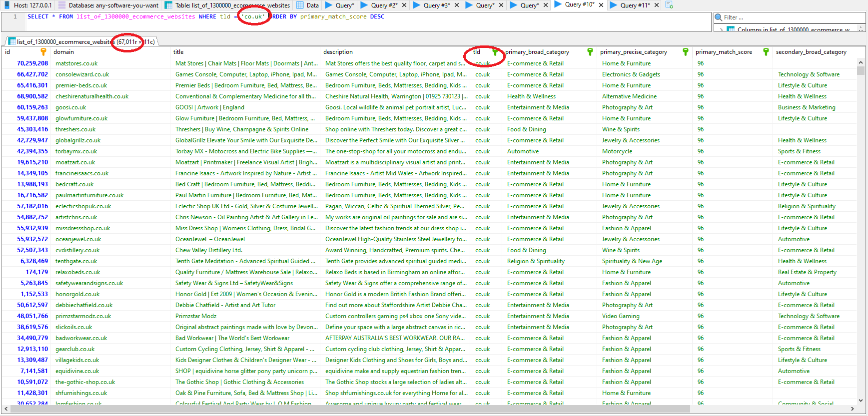Click the Database tab icon
Screen dimensions: 868x416
coord(62,5)
